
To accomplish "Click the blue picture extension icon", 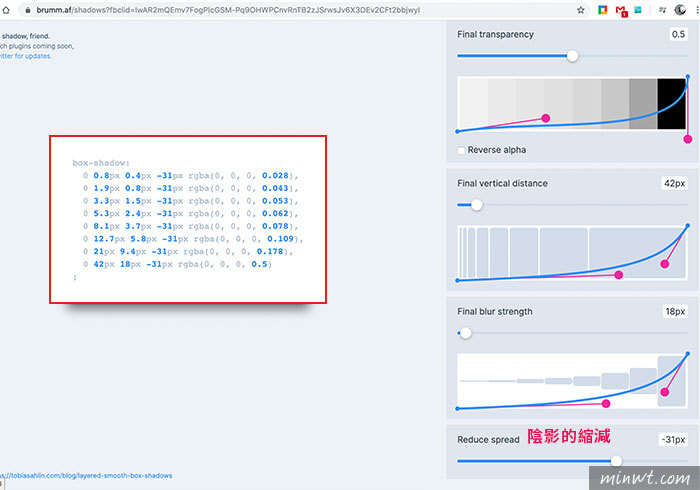I will [638, 10].
